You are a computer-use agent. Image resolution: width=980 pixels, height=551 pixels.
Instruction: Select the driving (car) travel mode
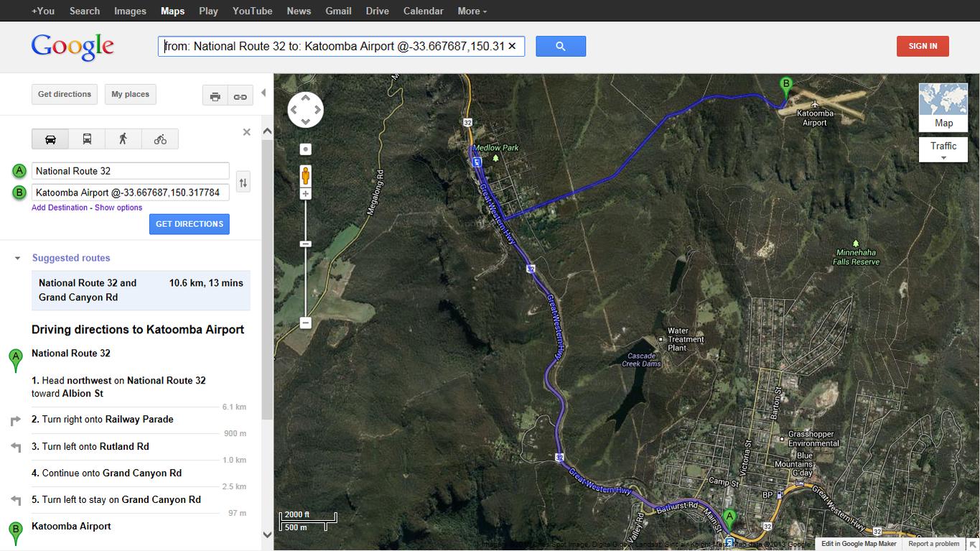pyautogui.click(x=50, y=139)
